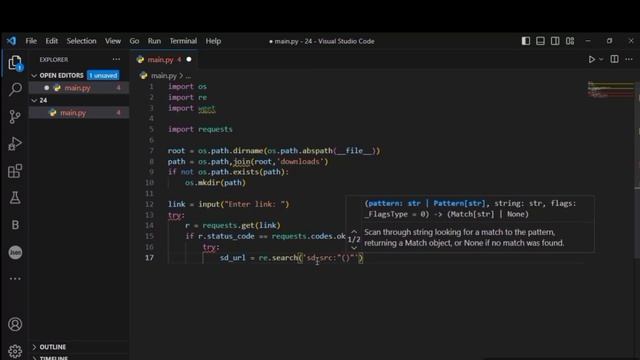The height and width of the screenshot is (360, 640).
Task: Open the Accounts menu
Action: pyautogui.click(x=15, y=324)
